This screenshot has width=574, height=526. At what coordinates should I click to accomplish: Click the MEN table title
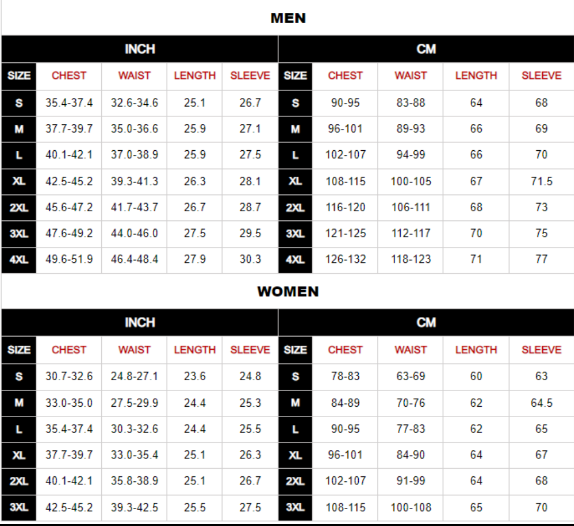pos(288,18)
